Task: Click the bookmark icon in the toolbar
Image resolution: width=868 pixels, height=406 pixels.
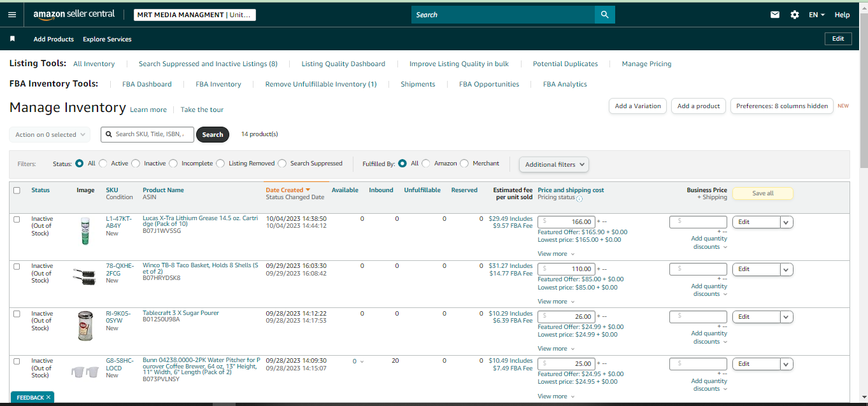Action: tap(12, 39)
